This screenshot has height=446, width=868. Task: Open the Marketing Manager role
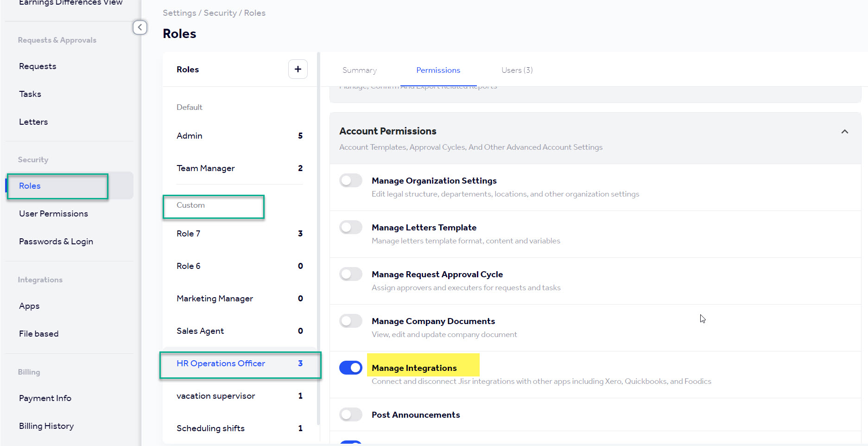[x=215, y=298]
